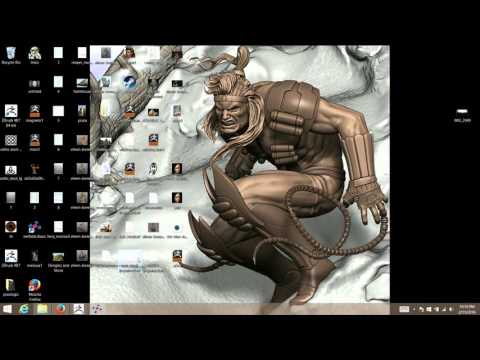Open the ZBrush icon in the taskbar
The image size is (480, 360).
tap(79, 309)
